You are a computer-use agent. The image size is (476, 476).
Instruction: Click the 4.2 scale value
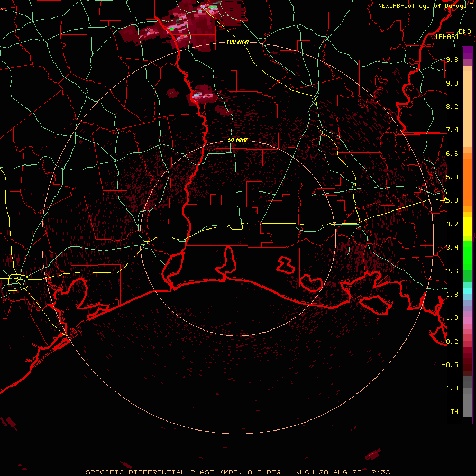point(452,224)
